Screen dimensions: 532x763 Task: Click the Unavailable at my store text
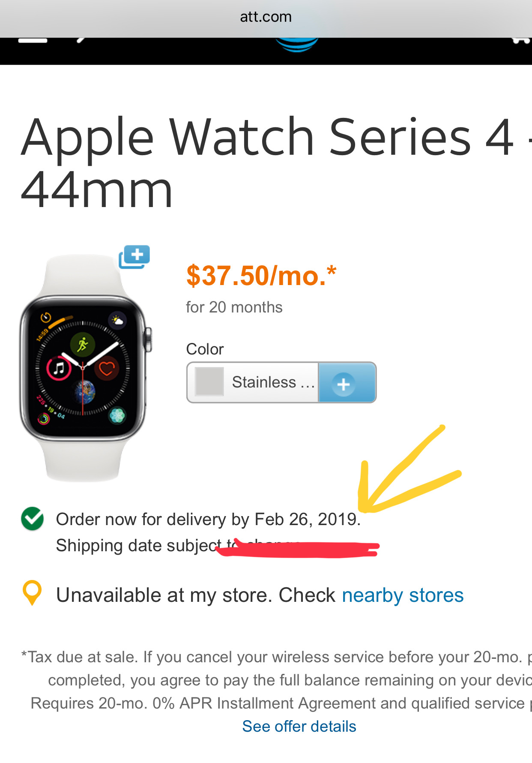point(196,595)
